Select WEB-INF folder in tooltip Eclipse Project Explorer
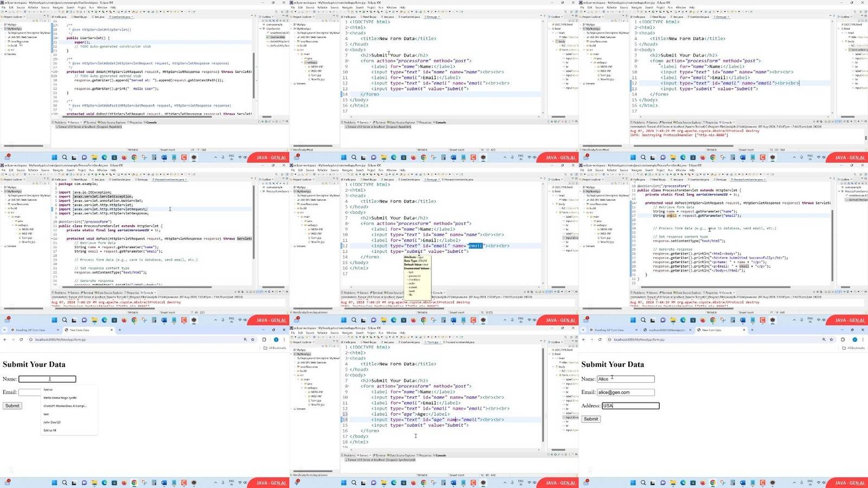This screenshot has height=488, width=868. 316,233
